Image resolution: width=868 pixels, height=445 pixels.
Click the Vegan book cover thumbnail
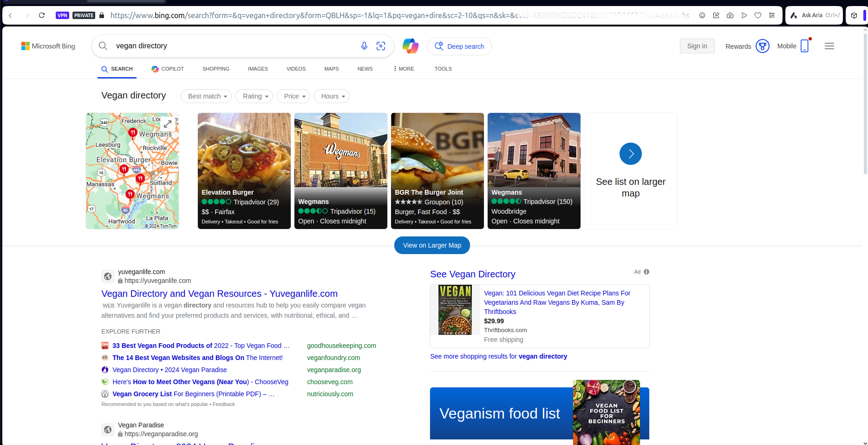455,310
